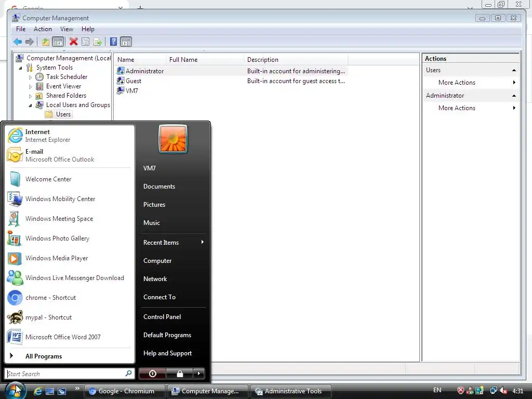Open Windows Meeting Space

click(70, 219)
